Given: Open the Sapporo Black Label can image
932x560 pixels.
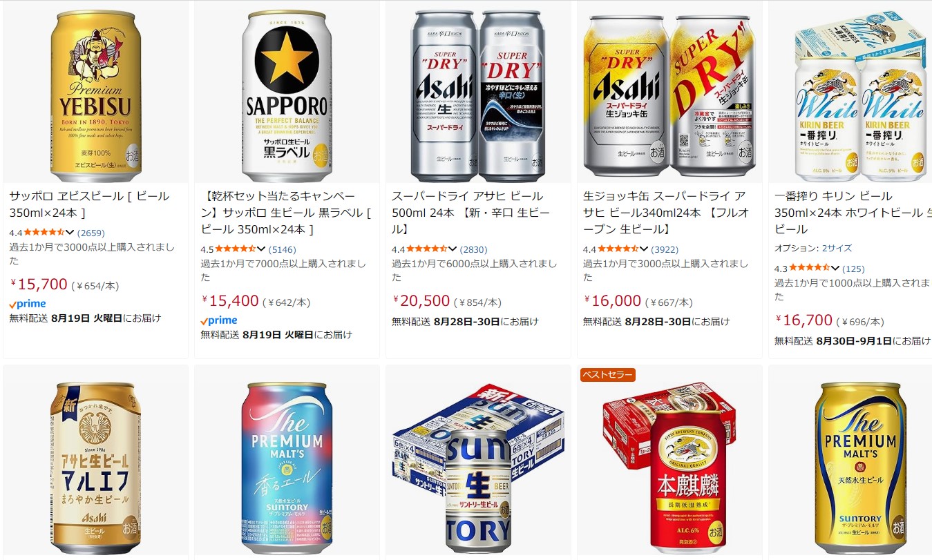Looking at the screenshot, I should pyautogui.click(x=287, y=93).
